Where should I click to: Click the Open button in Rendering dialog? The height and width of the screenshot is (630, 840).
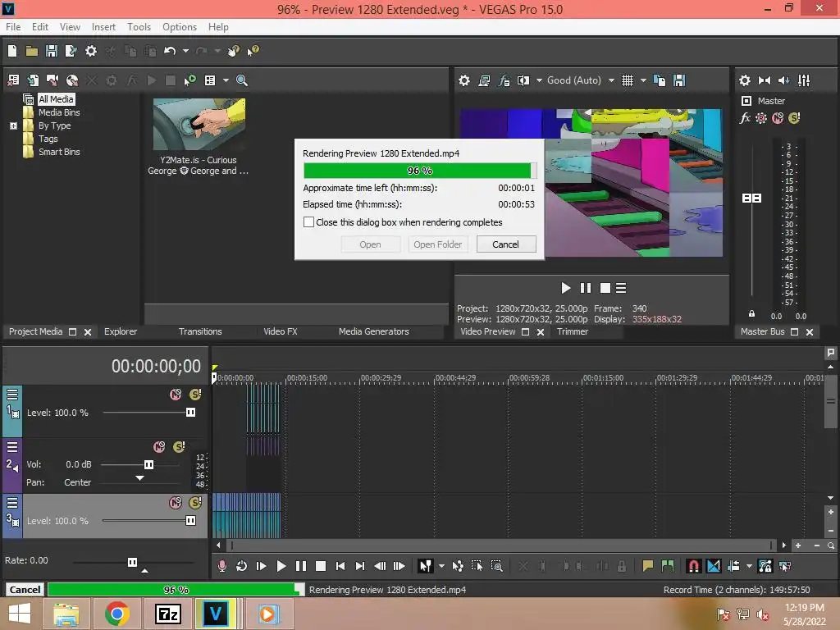(370, 244)
